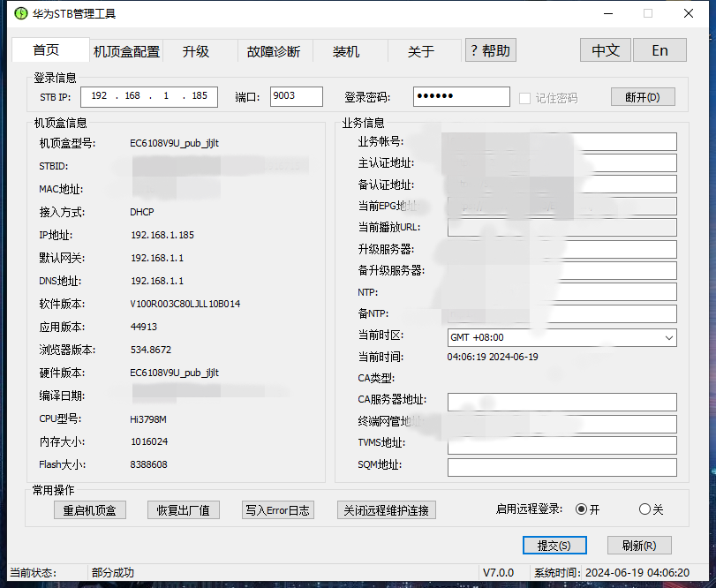
Task: Click the 端口 port input field
Action: 296,96
